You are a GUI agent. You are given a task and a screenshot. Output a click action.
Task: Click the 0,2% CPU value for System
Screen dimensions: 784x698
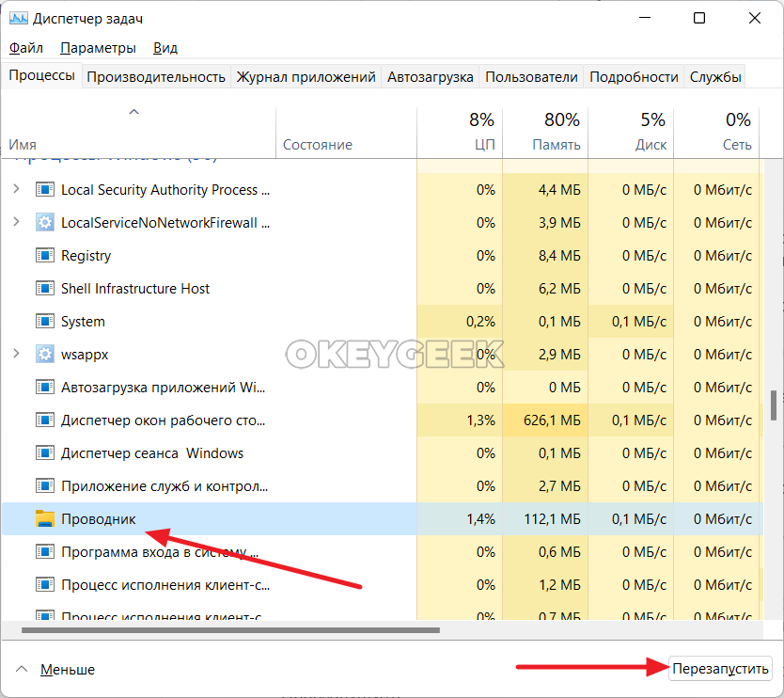click(x=481, y=321)
